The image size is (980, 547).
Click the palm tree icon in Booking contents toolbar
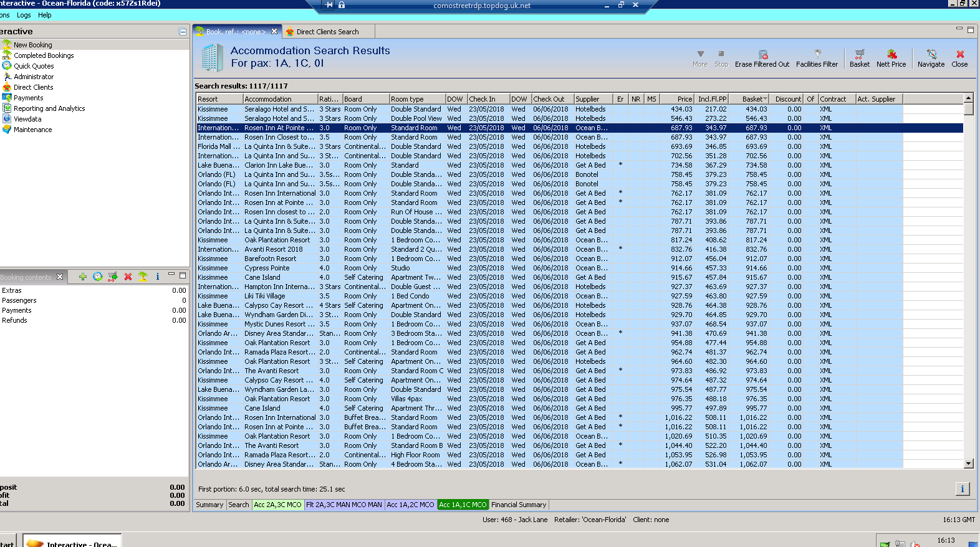point(143,277)
